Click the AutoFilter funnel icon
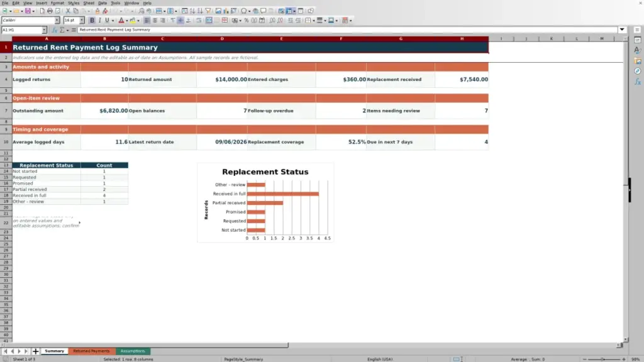This screenshot has height=362, width=644. (x=208, y=11)
